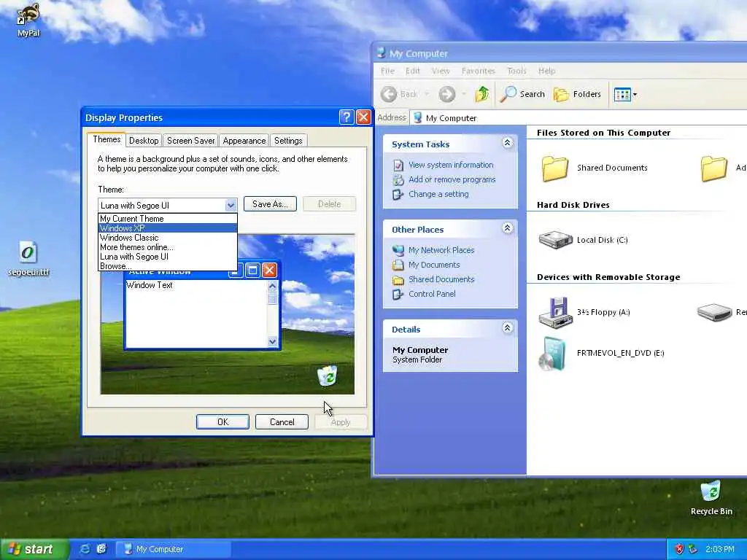
Task: Switch to the Screen Saver tab
Action: point(190,141)
